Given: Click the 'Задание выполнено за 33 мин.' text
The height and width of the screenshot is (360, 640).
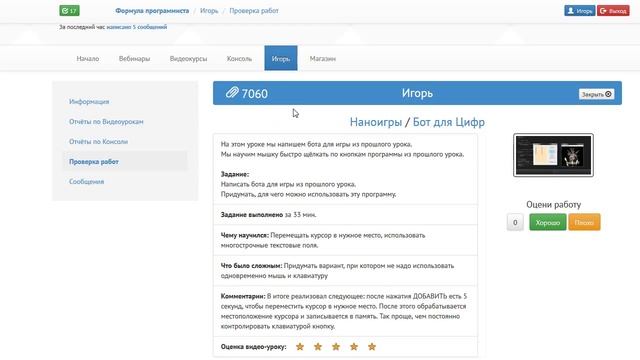Looking at the screenshot, I should tap(269, 215).
